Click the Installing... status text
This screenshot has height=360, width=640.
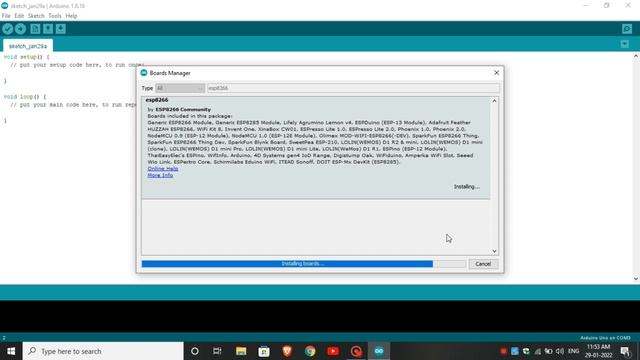point(467,187)
